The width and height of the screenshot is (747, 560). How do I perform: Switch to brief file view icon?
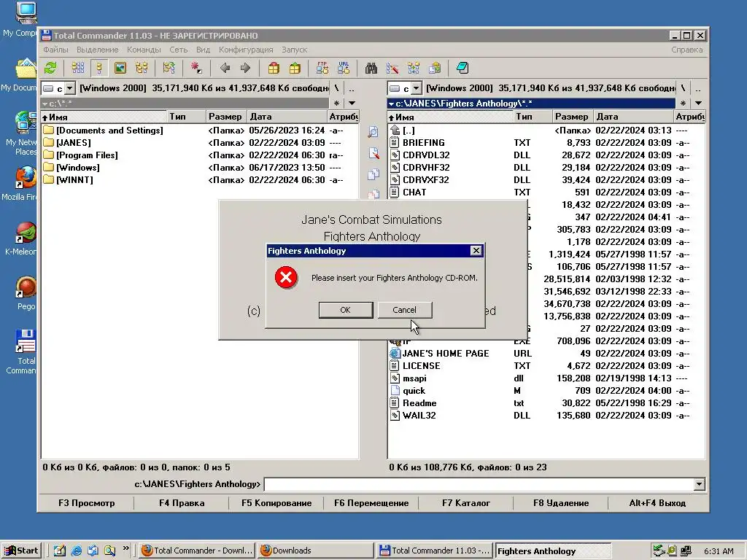(78, 68)
